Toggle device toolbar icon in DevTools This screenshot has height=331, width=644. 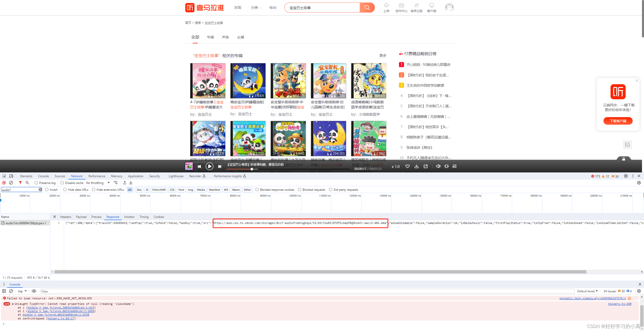(x=11, y=176)
